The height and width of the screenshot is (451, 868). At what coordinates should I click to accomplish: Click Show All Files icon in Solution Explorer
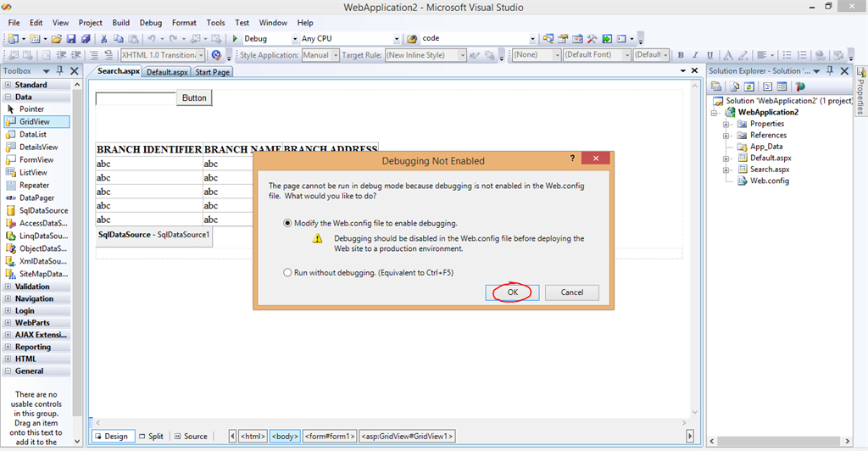pos(735,86)
